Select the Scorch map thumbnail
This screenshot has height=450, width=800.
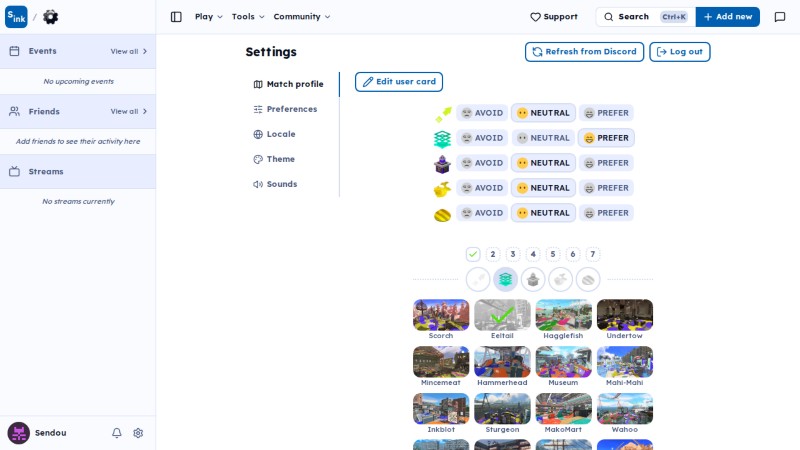pos(441,315)
